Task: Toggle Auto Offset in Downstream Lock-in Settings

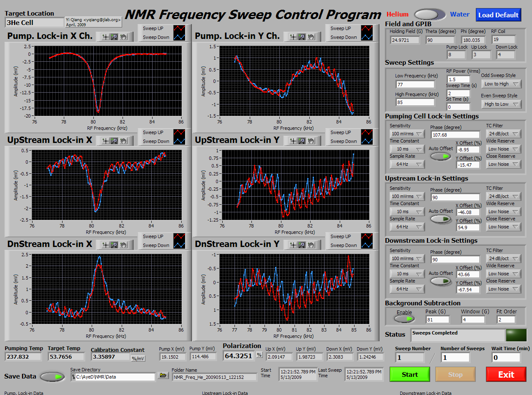Action: [x=441, y=281]
